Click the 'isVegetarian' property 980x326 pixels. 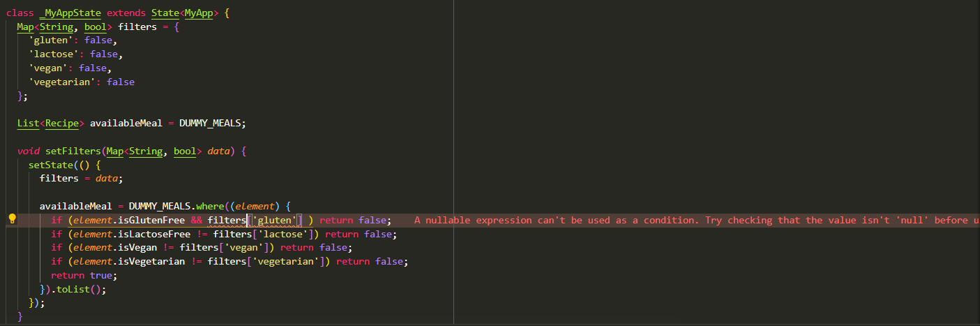(x=151, y=262)
